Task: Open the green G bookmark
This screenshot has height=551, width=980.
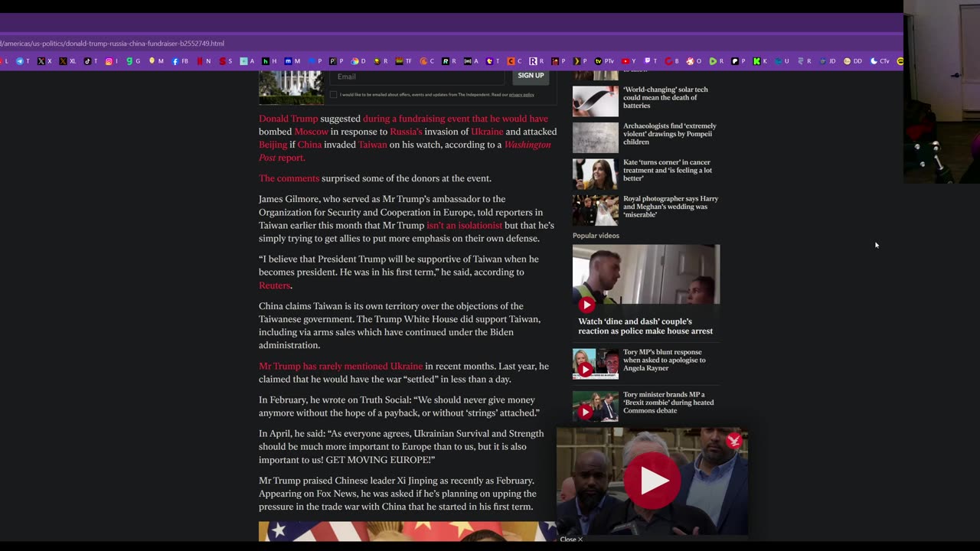Action: coord(133,61)
